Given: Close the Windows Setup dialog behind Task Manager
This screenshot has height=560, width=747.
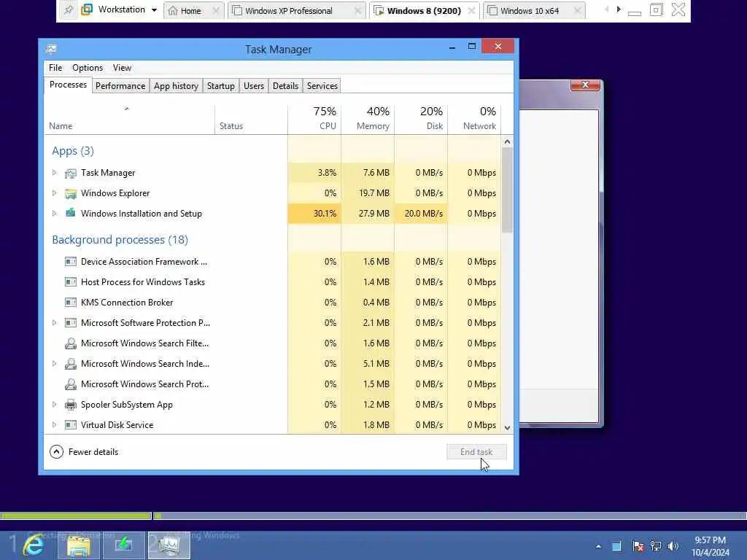Looking at the screenshot, I should [585, 85].
